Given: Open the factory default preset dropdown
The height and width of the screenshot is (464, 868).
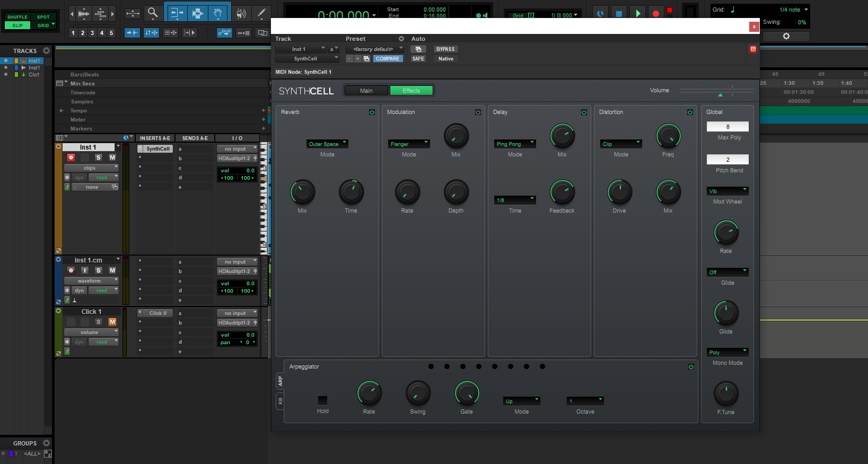Looking at the screenshot, I should pos(374,49).
